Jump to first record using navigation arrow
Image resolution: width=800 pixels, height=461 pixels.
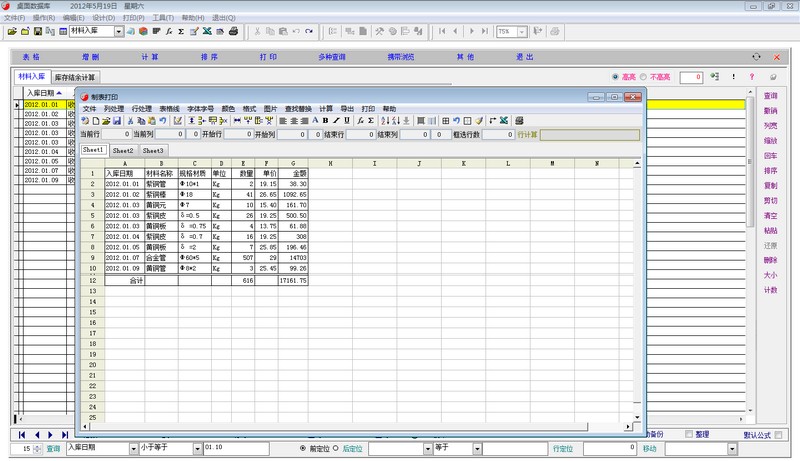tap(23, 435)
